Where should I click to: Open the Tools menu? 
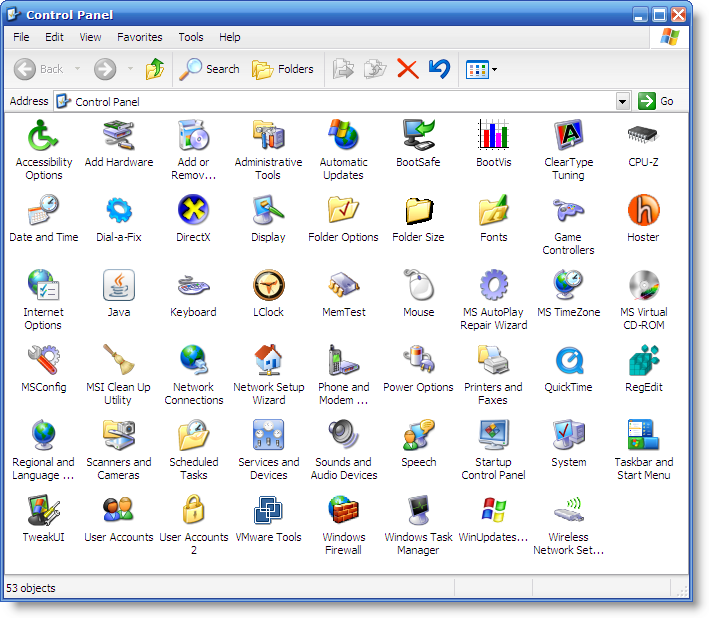coord(191,37)
